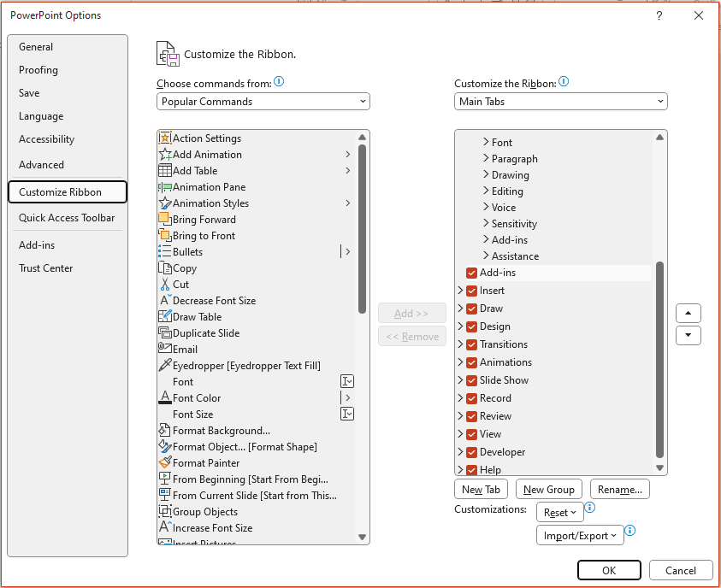Toggle the Draw tab checkbox
This screenshot has width=721, height=588.
tap(471, 309)
